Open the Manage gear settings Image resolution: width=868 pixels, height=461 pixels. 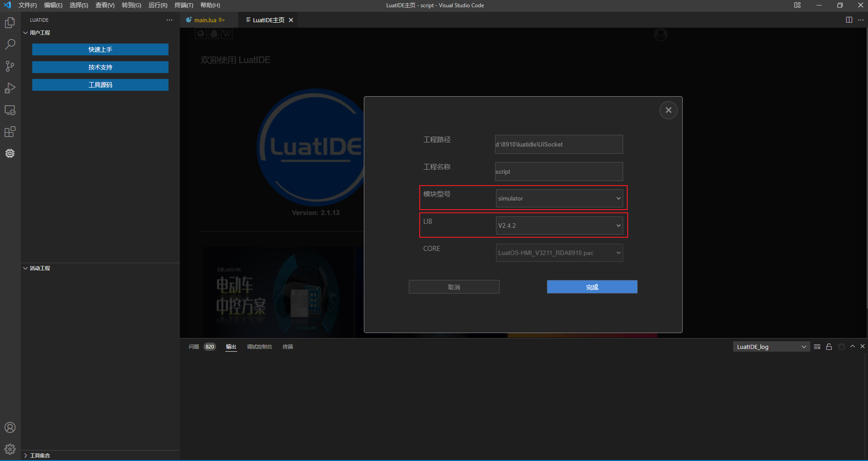click(10, 449)
